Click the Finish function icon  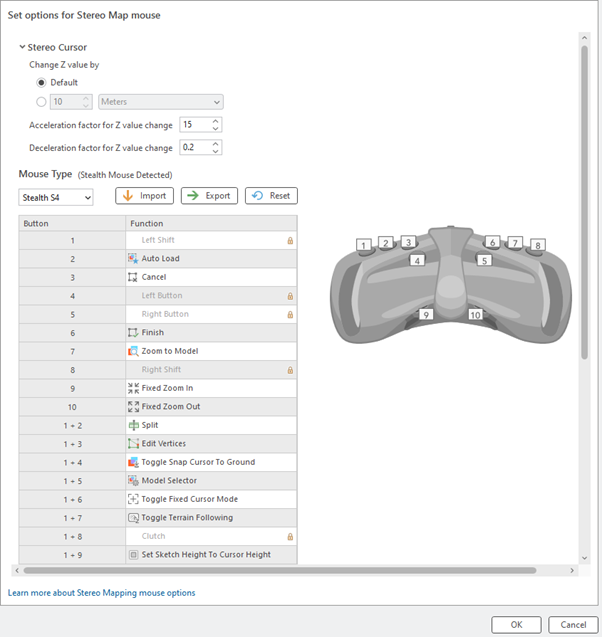pyautogui.click(x=133, y=333)
